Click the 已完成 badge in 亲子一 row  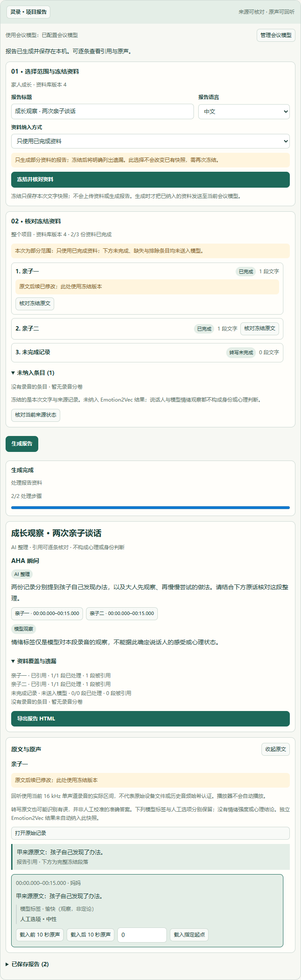[x=246, y=272]
